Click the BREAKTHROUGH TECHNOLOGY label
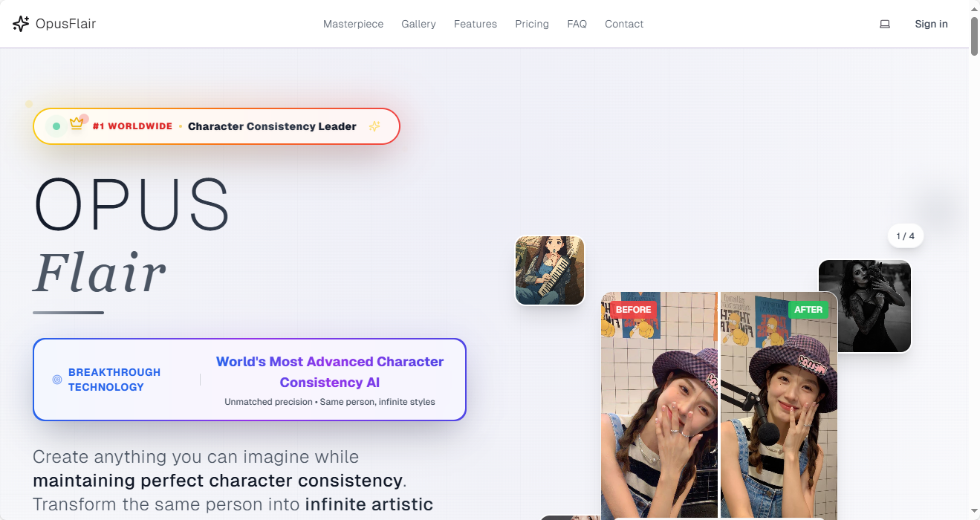The width and height of the screenshot is (980, 520). 114,380
